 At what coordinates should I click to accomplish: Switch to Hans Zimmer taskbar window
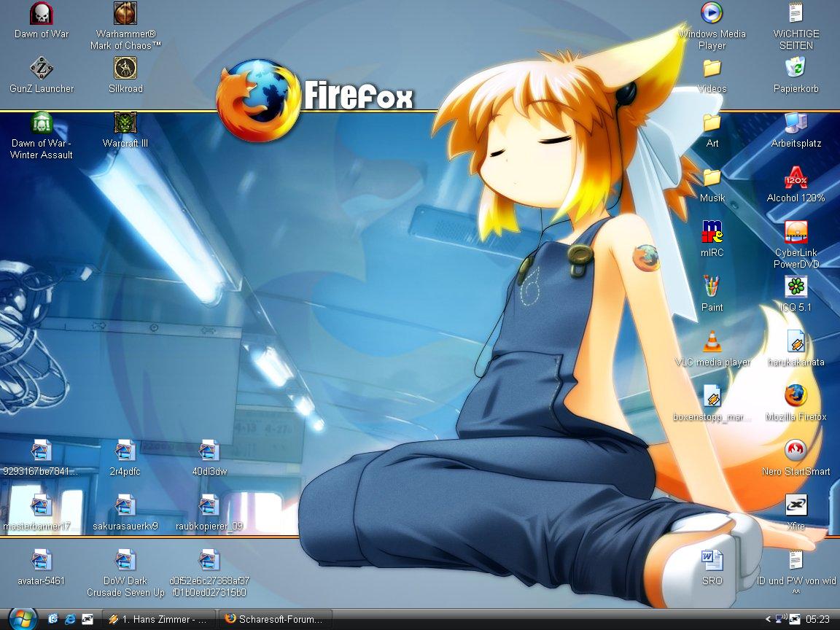tap(157, 619)
